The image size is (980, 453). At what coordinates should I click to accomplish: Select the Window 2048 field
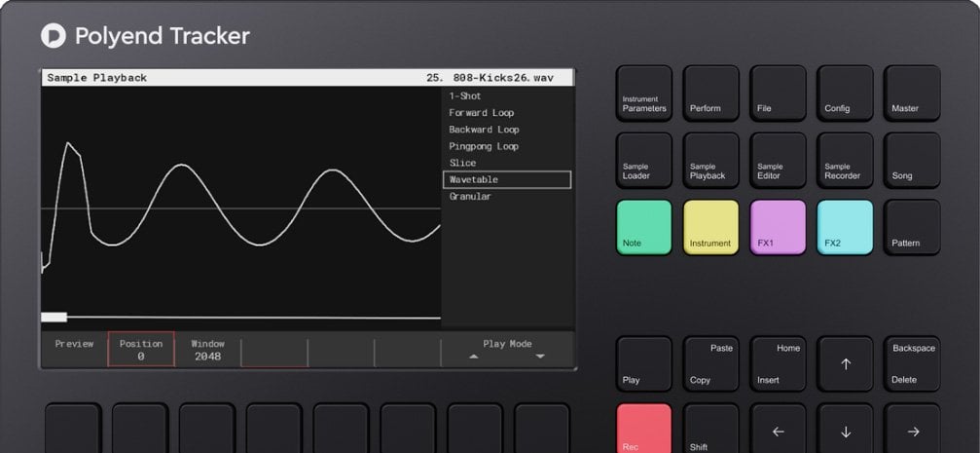click(207, 349)
